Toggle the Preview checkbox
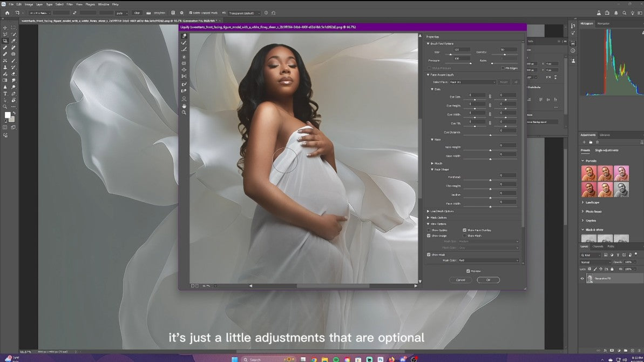 pyautogui.click(x=468, y=271)
